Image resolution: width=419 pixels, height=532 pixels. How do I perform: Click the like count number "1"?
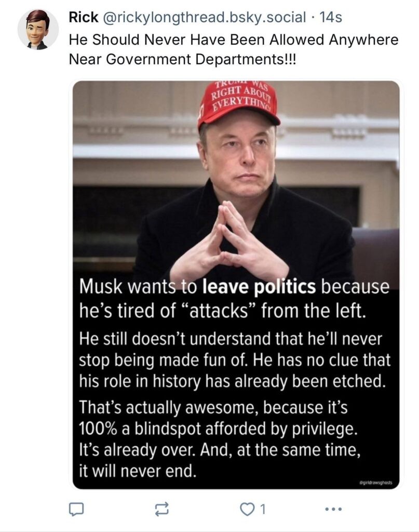(x=264, y=510)
